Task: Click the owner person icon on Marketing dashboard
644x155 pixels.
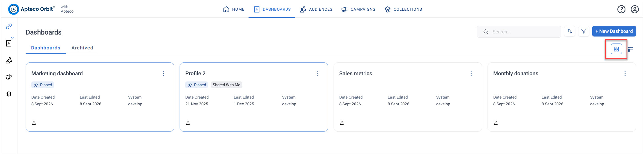Action: 34,123
